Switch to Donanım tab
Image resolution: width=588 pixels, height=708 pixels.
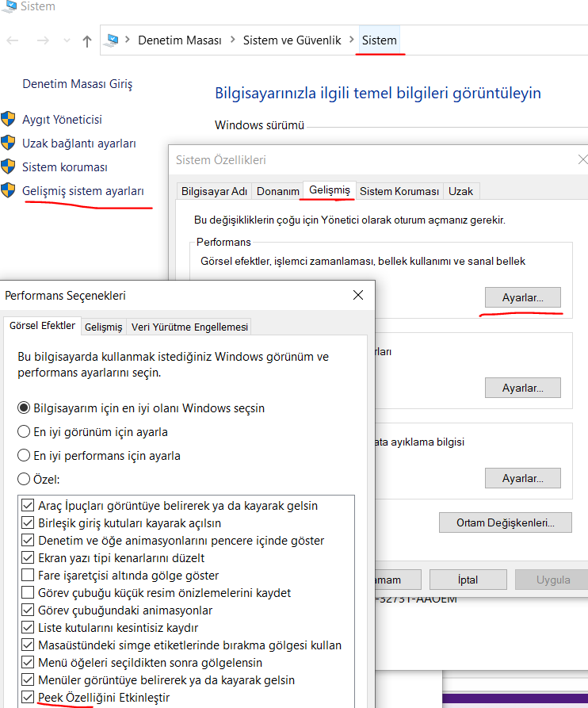pyautogui.click(x=277, y=191)
